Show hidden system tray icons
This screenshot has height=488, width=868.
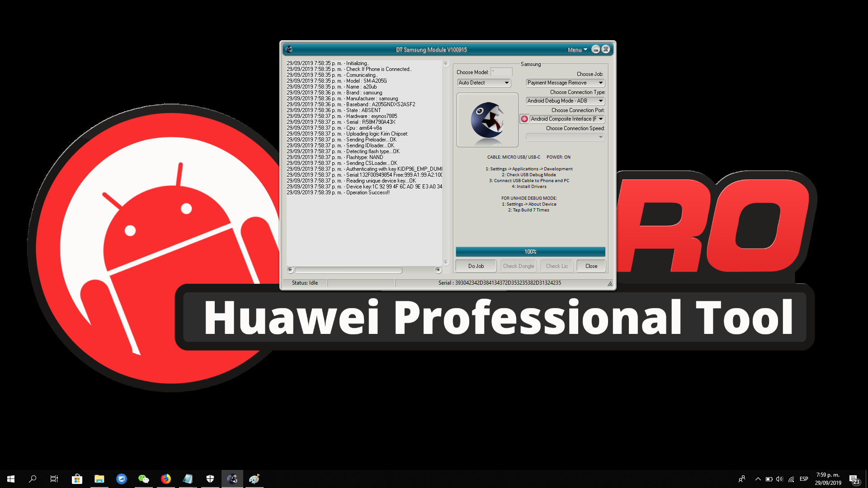[x=758, y=479]
